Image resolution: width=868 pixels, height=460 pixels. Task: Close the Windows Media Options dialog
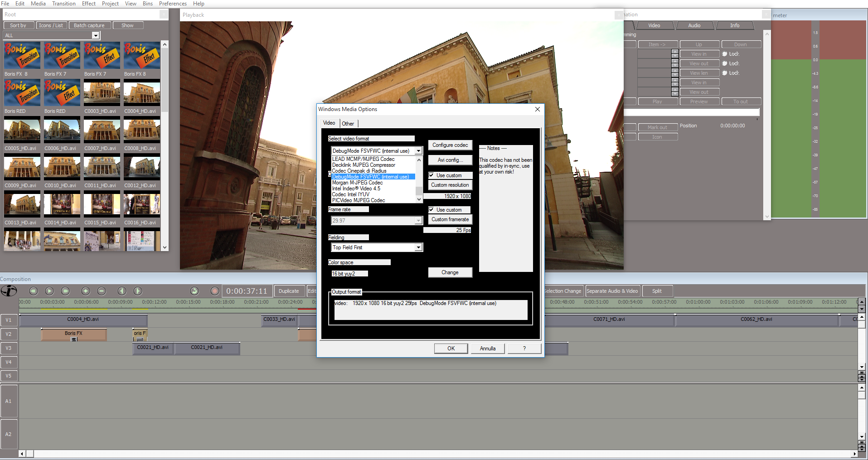(538, 109)
